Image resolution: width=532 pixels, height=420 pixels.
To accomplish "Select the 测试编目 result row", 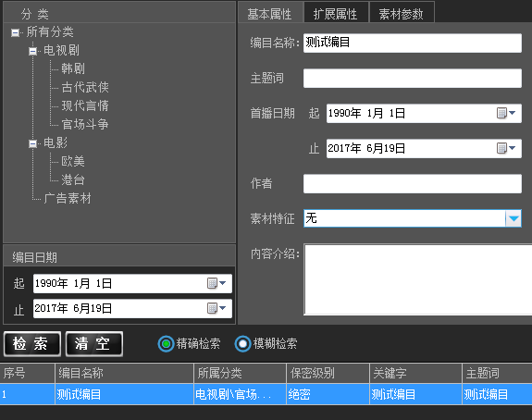I will [x=266, y=394].
